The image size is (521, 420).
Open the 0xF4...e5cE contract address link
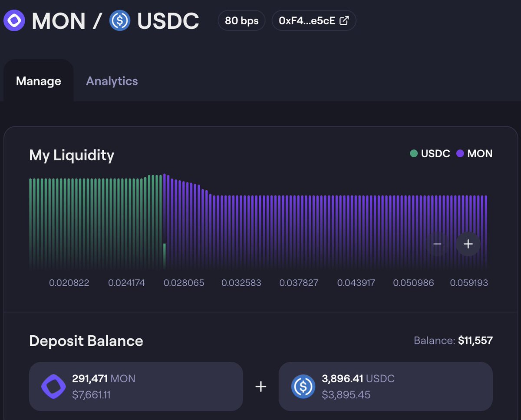click(314, 20)
